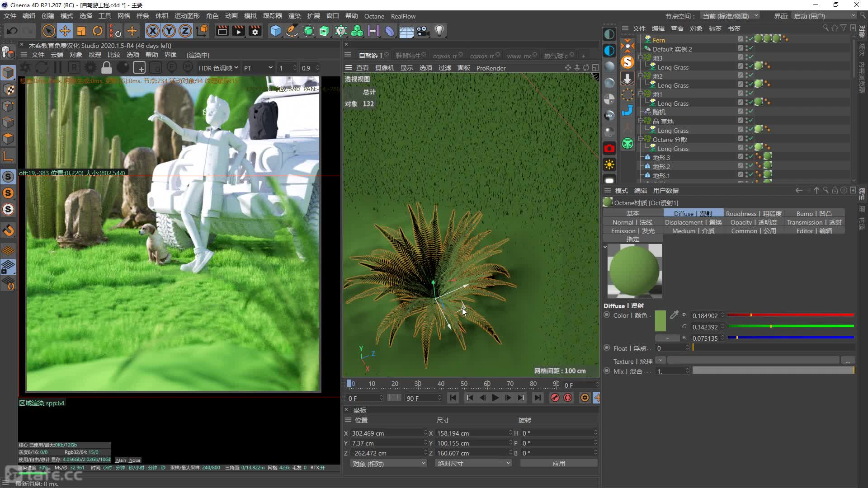Screen dimensions: 868x488
Task: Click the Undo arrow
Action: coord(12,31)
